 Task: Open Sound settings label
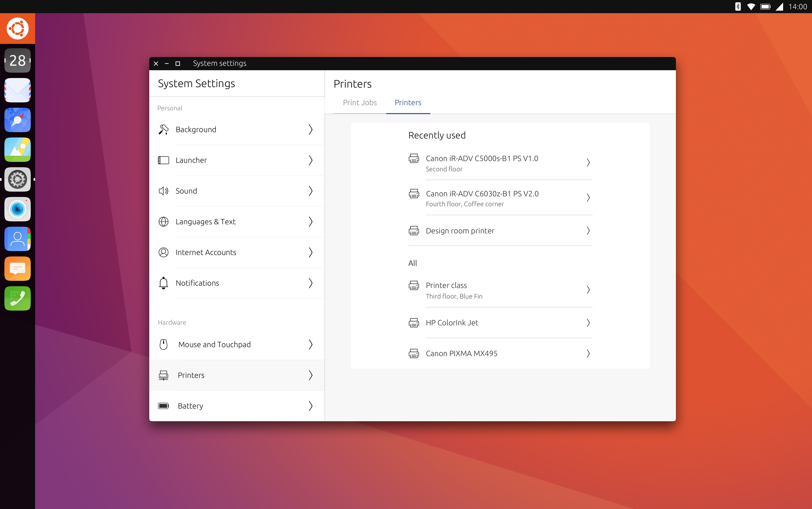coord(186,191)
